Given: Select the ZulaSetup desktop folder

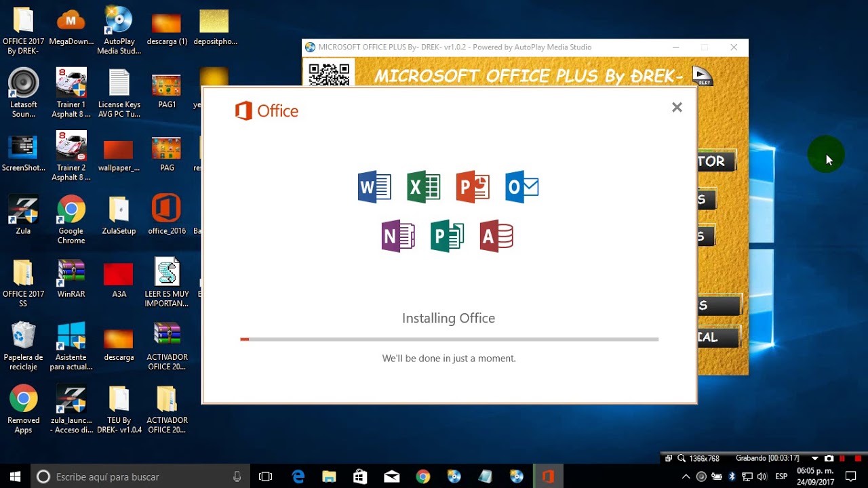Looking at the screenshot, I should coord(119,216).
